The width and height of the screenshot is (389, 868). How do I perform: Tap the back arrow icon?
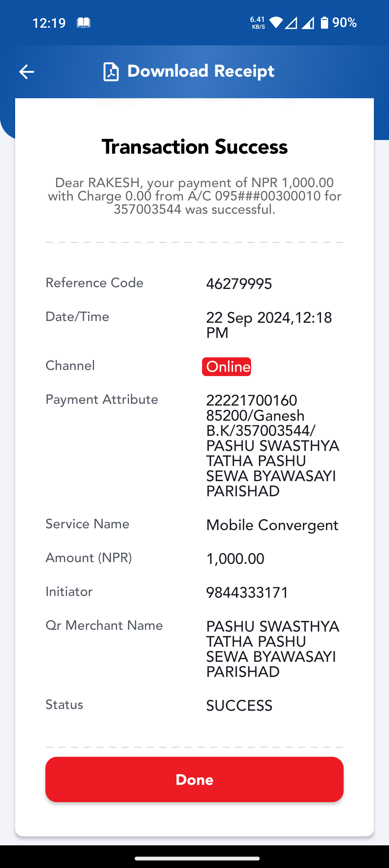click(26, 72)
